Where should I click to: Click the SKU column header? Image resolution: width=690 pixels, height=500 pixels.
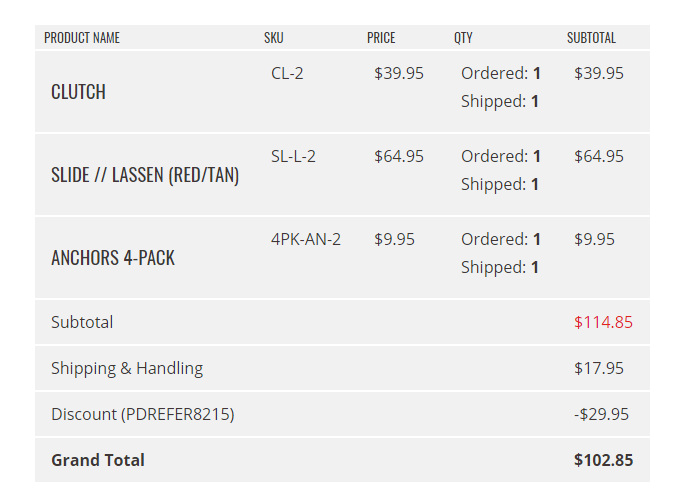(273, 38)
